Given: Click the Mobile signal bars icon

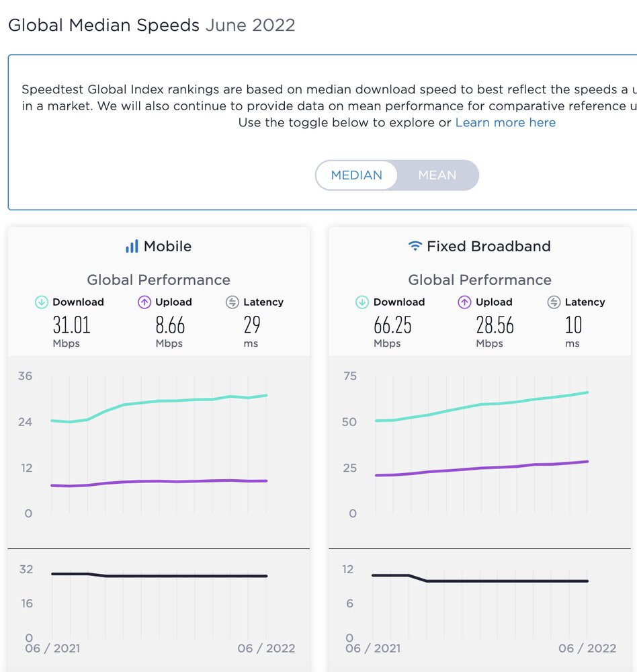Looking at the screenshot, I should pyautogui.click(x=132, y=247).
